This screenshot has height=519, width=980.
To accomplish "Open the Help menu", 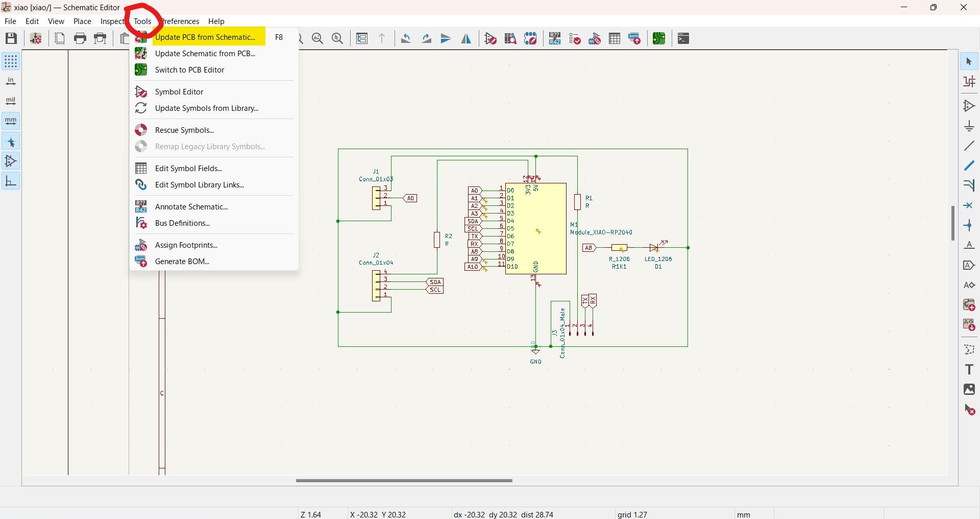I will (216, 21).
